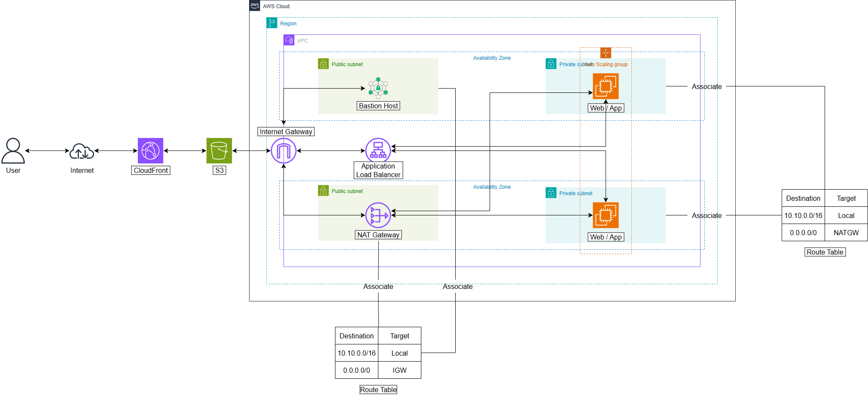Click the Region flag icon

point(272,23)
